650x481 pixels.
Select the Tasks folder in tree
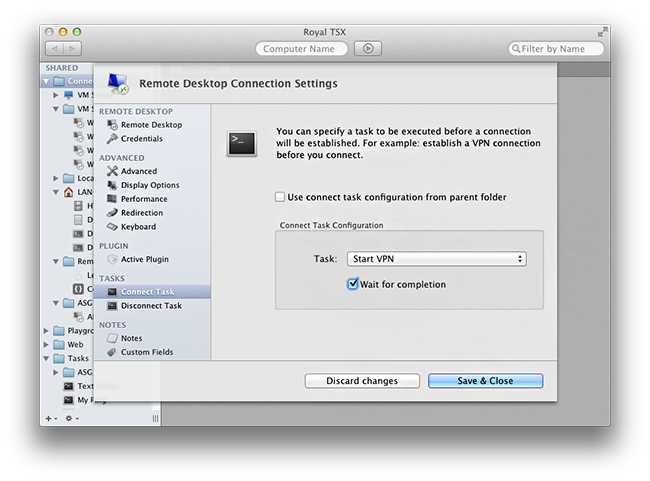point(71,358)
